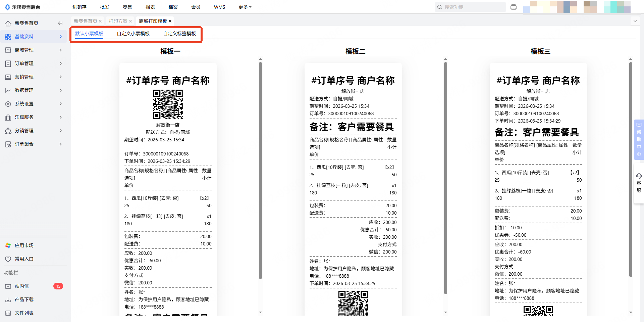The width and height of the screenshot is (644, 322).
Task: Collapse sidebar using the fold arrow icon
Action: pyautogui.click(x=60, y=23)
